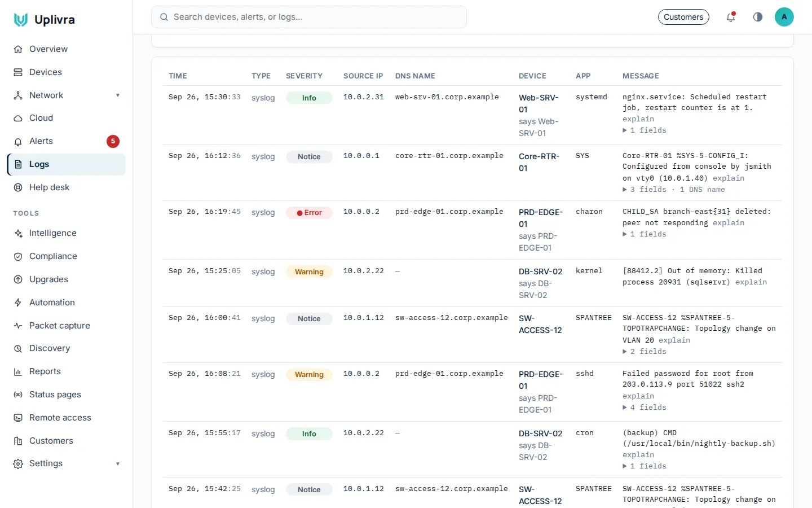Image resolution: width=812 pixels, height=508 pixels.
Task: Expand 2 fields under 16:00:41 SPANTREE message
Action: pyautogui.click(x=645, y=352)
